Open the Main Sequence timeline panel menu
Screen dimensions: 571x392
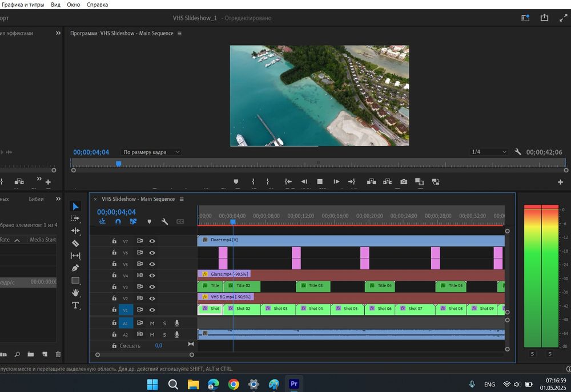click(x=182, y=199)
